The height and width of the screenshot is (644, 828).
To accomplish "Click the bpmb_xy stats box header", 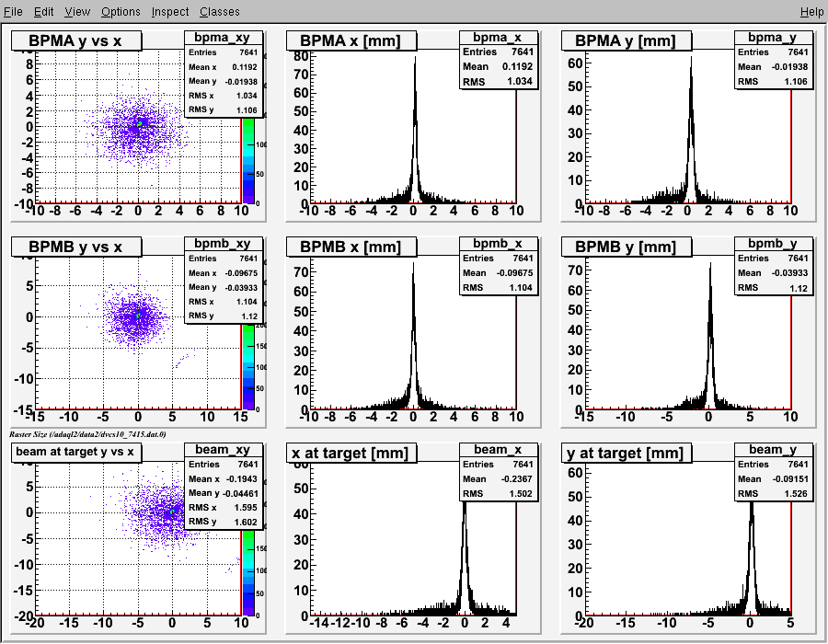I will pyautogui.click(x=224, y=244).
